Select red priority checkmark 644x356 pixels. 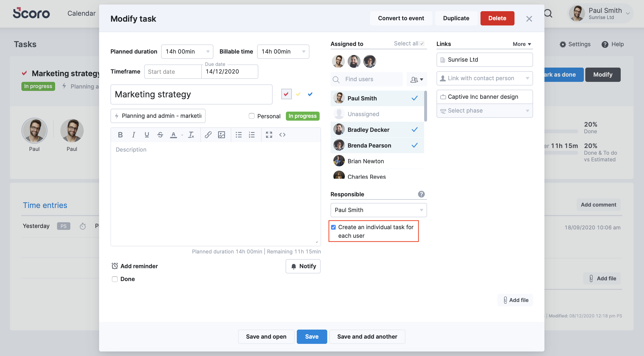point(286,94)
